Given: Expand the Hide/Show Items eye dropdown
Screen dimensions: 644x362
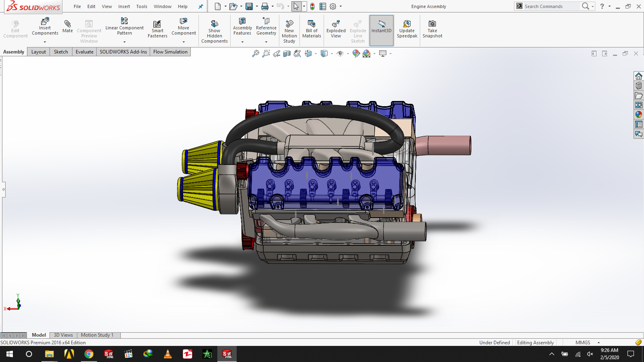Looking at the screenshot, I should tap(348, 53).
